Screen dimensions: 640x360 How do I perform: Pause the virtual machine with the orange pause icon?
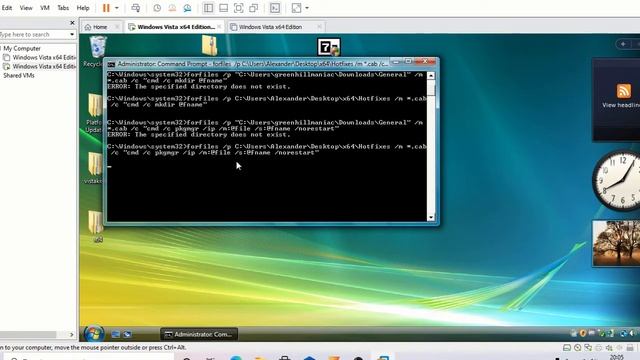106,8
